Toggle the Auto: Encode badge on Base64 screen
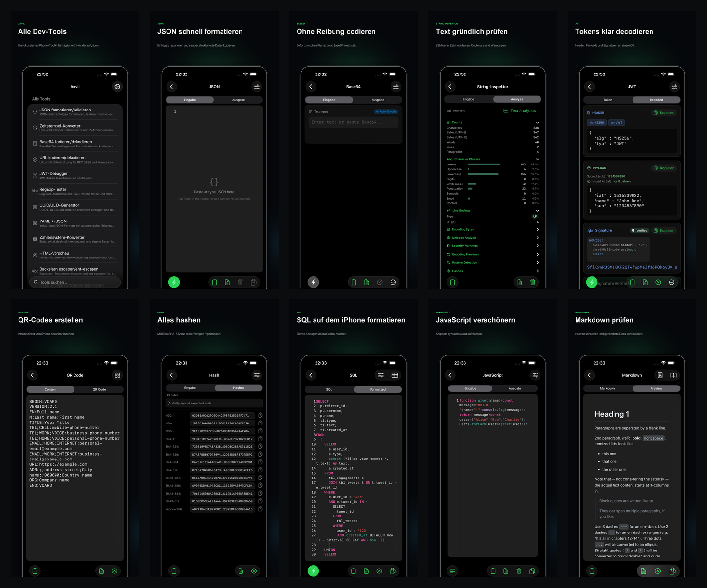The image size is (707, 588). (386, 112)
